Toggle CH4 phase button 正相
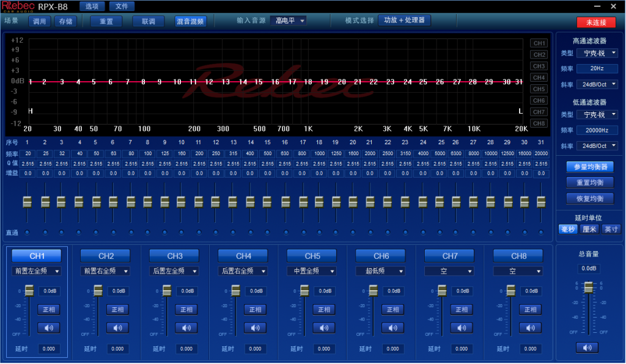Viewport: 626px width, 364px height. (255, 310)
